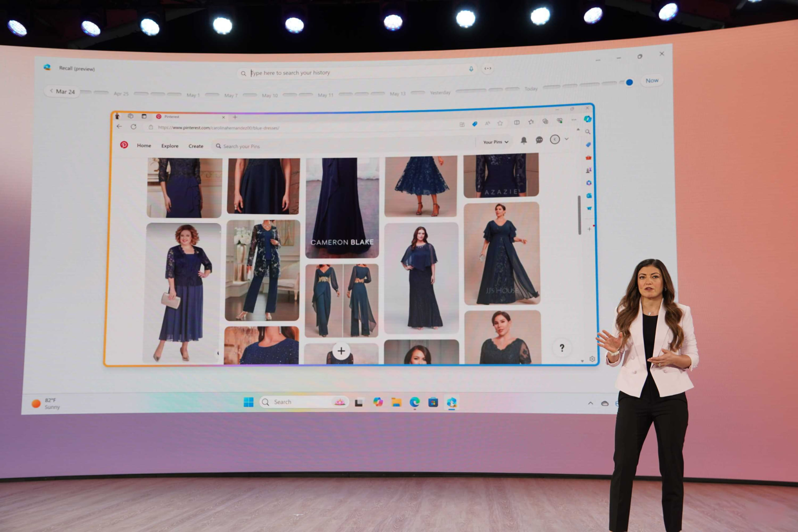Click the browser refresh icon

click(133, 127)
